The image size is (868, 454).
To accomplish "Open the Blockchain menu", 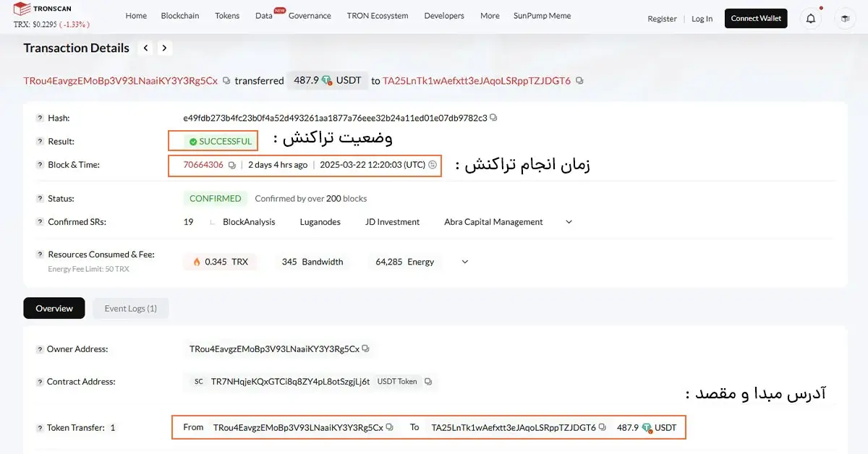I will [x=180, y=16].
